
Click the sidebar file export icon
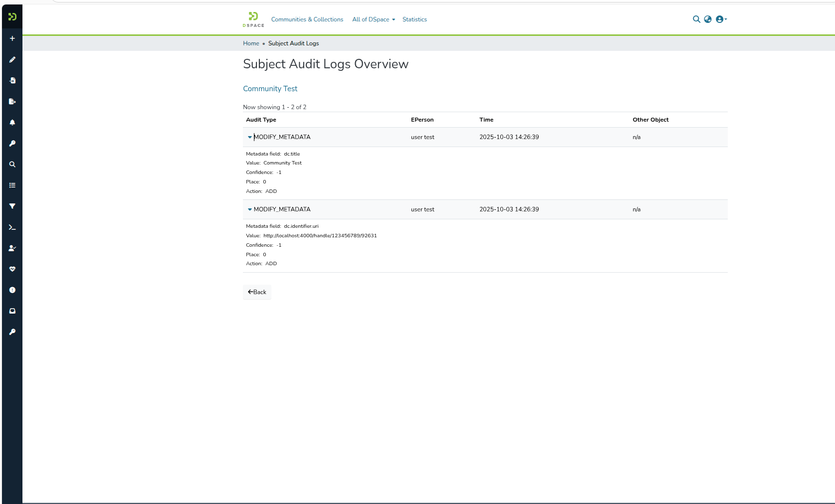[12, 102]
